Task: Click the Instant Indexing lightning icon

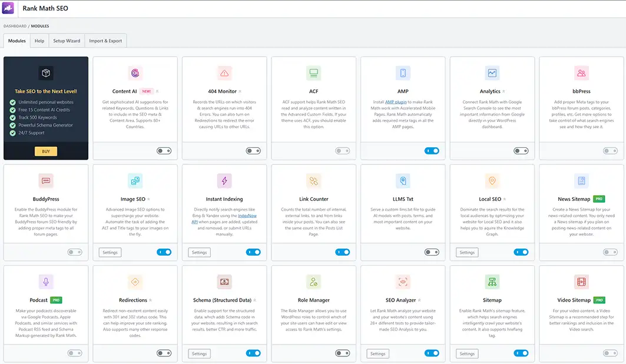Action: [224, 181]
